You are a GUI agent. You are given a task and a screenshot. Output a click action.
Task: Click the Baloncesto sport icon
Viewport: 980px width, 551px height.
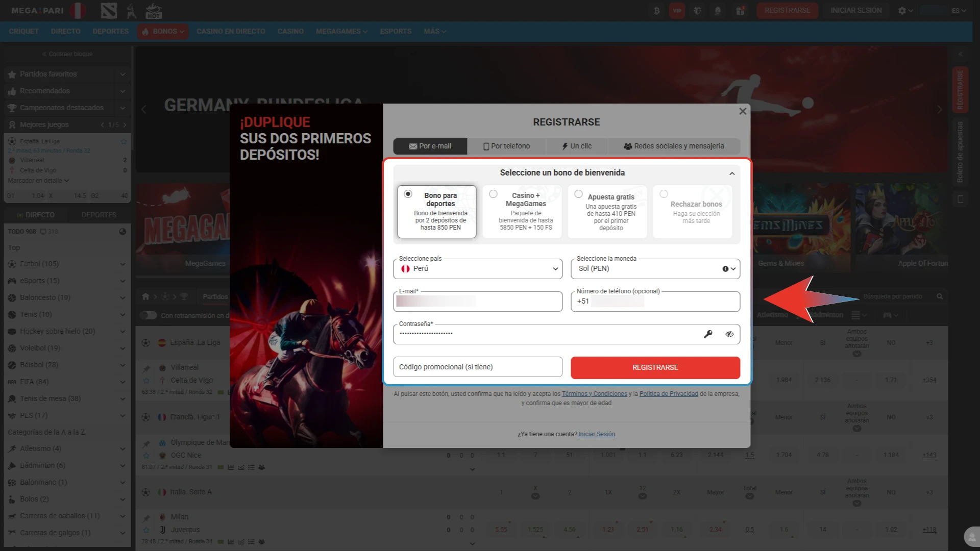tap(12, 298)
